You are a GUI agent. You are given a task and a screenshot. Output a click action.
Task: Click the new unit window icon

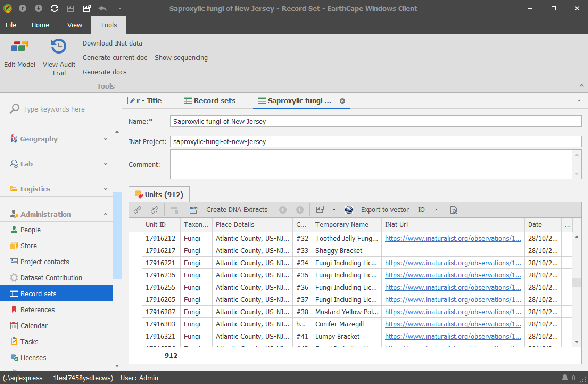coord(174,210)
